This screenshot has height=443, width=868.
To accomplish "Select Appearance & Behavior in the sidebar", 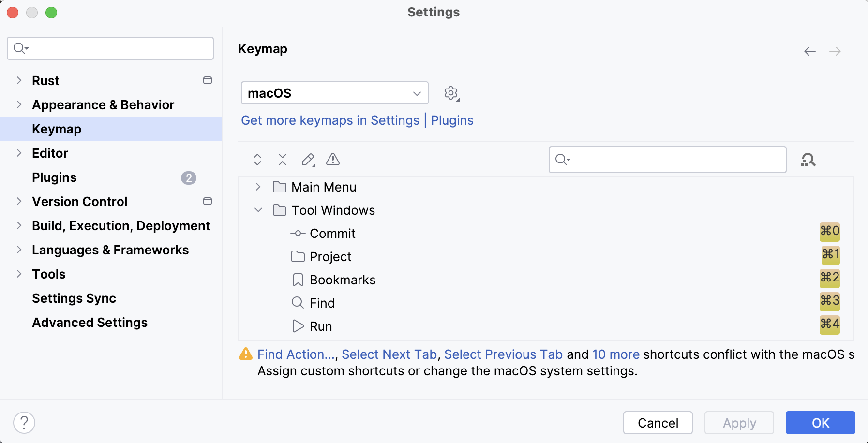I will point(103,104).
